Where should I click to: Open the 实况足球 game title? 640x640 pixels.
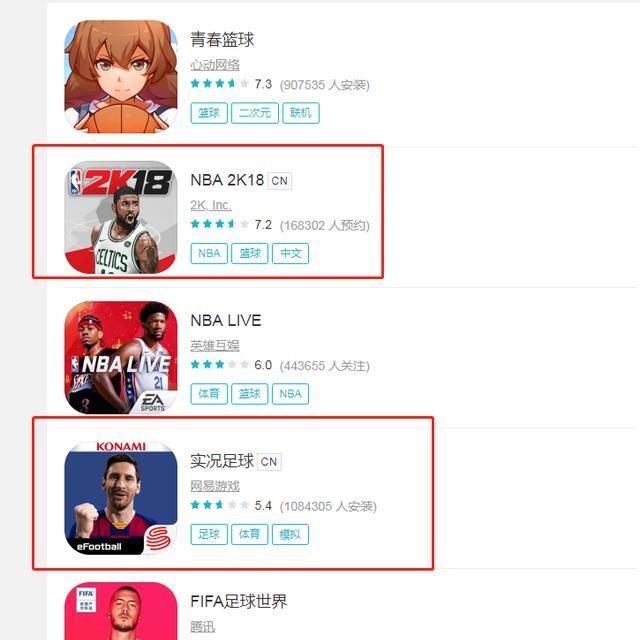pos(222,461)
